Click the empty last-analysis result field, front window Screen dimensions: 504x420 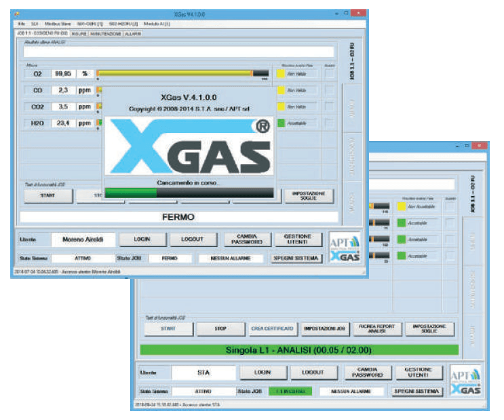pyautogui.click(x=178, y=52)
